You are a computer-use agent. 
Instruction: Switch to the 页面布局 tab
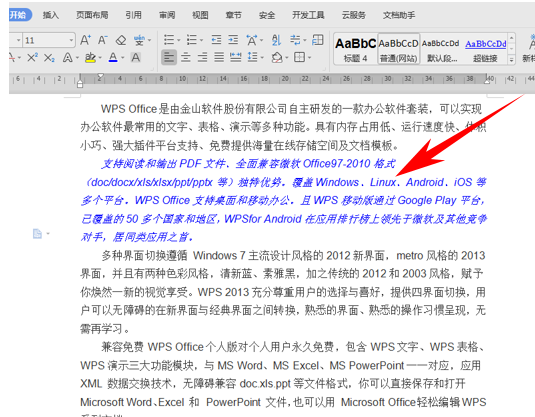point(92,15)
